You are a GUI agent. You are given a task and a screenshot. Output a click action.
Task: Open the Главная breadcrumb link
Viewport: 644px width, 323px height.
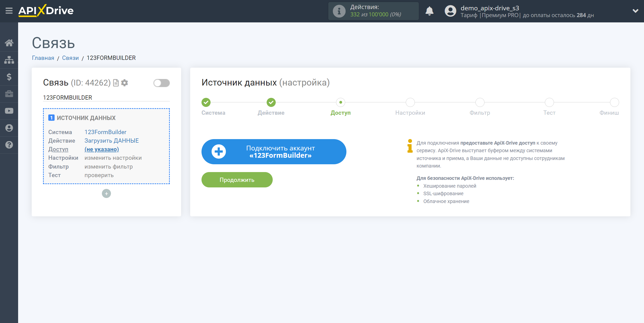43,58
